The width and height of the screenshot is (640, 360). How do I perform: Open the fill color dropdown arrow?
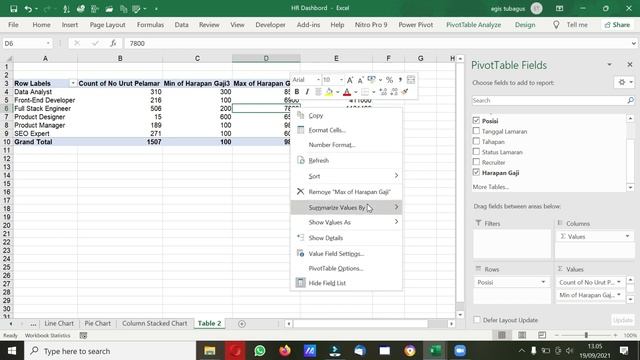click(338, 92)
